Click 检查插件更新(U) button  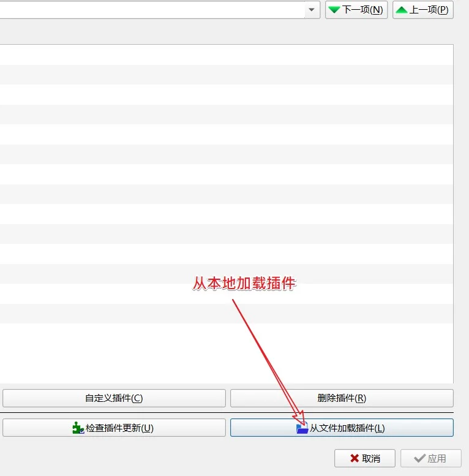[114, 428]
